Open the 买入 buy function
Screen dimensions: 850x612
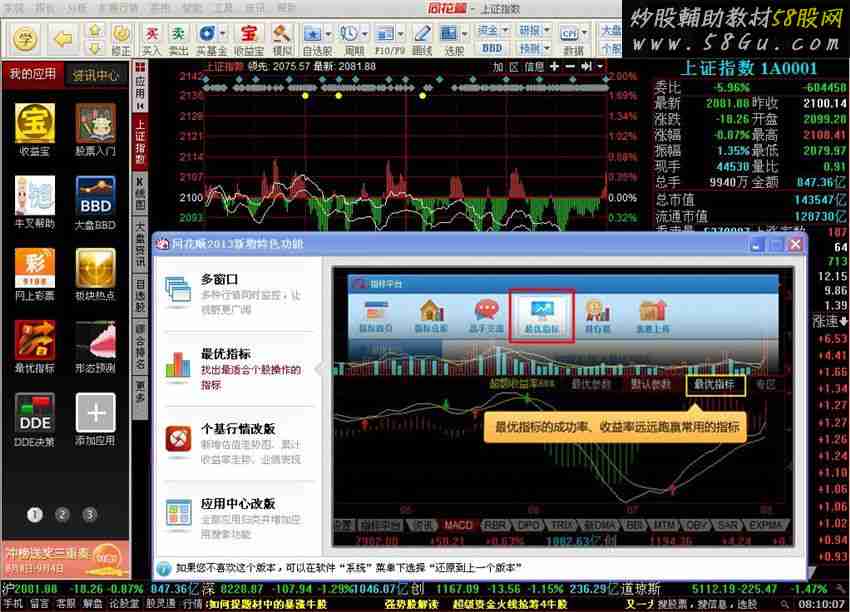(151, 39)
